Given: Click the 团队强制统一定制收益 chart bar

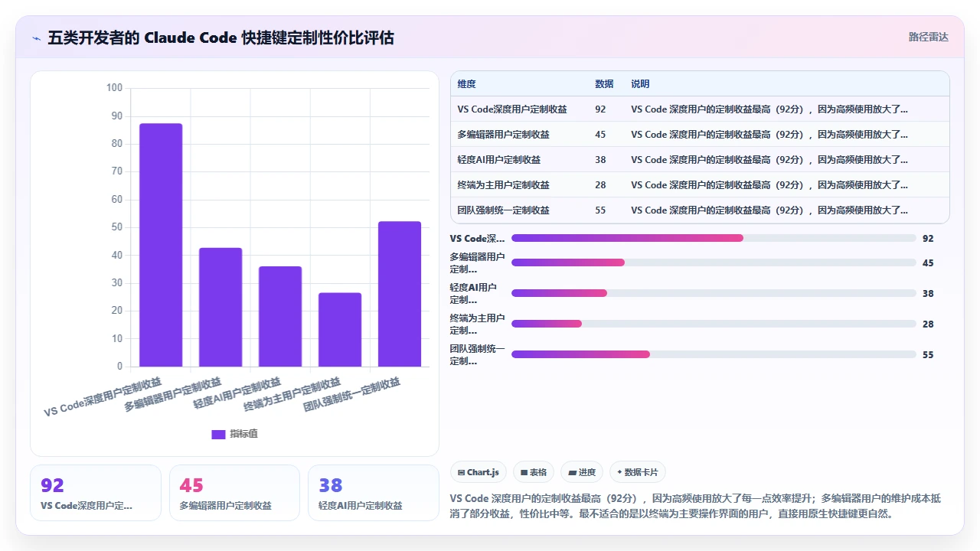Looking at the screenshot, I should pyautogui.click(x=400, y=294).
